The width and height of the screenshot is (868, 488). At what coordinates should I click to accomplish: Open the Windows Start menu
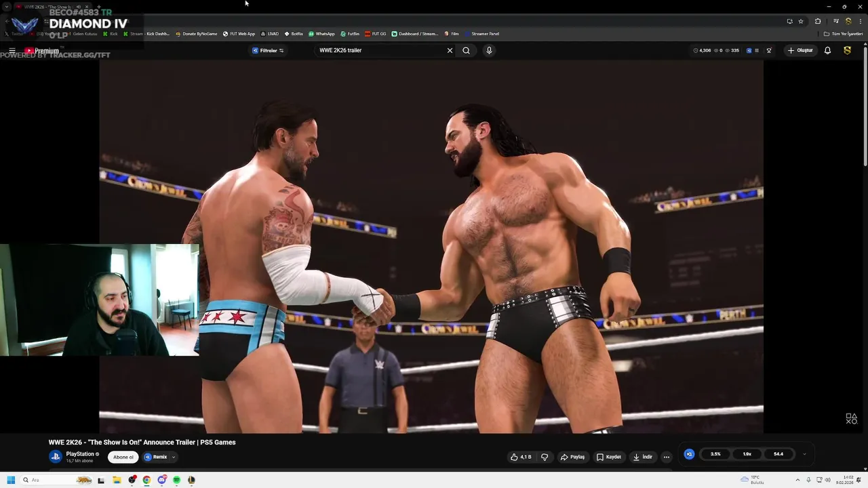[x=11, y=480]
